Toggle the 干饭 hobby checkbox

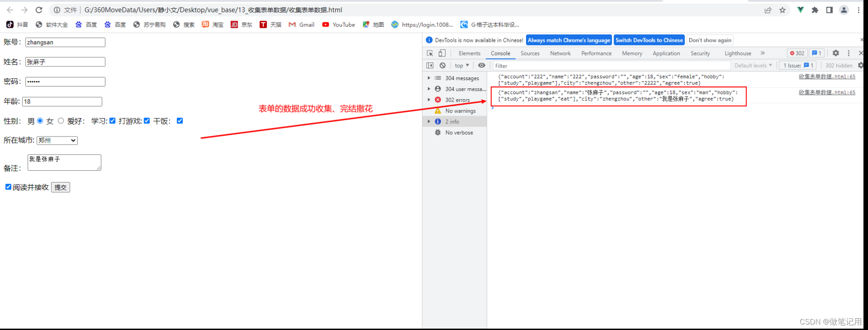180,121
